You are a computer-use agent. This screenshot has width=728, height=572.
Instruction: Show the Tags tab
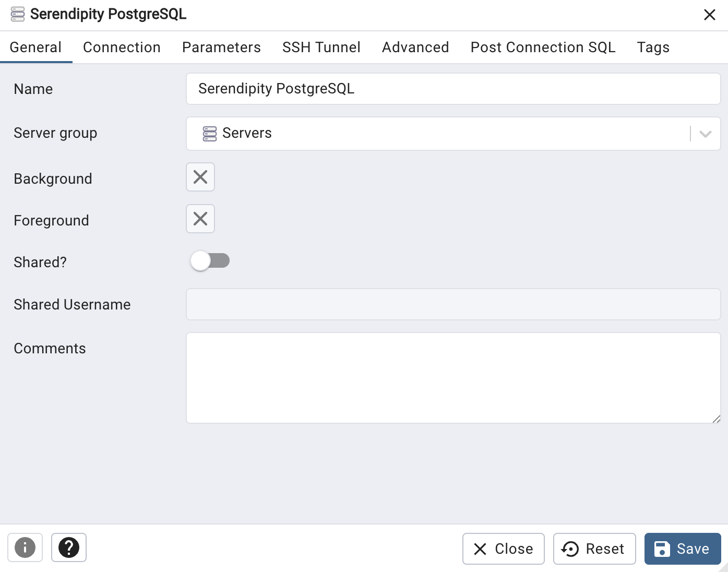pyautogui.click(x=653, y=47)
